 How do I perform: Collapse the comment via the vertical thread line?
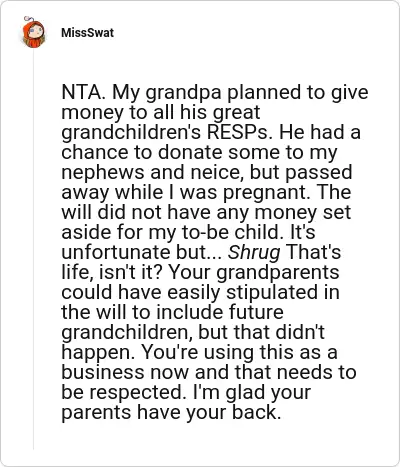click(x=33, y=250)
